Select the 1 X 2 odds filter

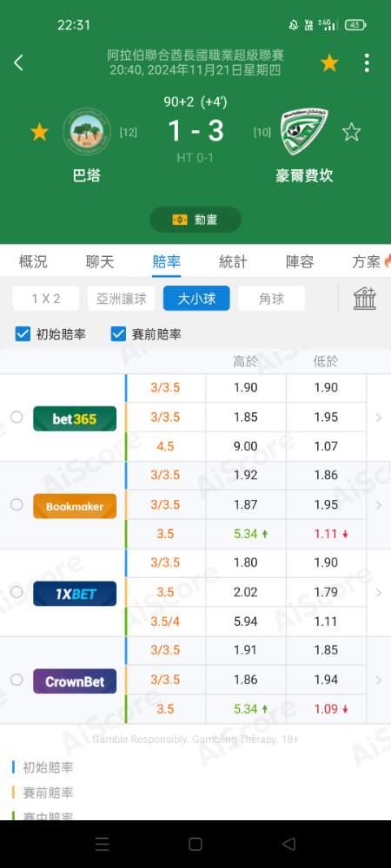pos(46,299)
